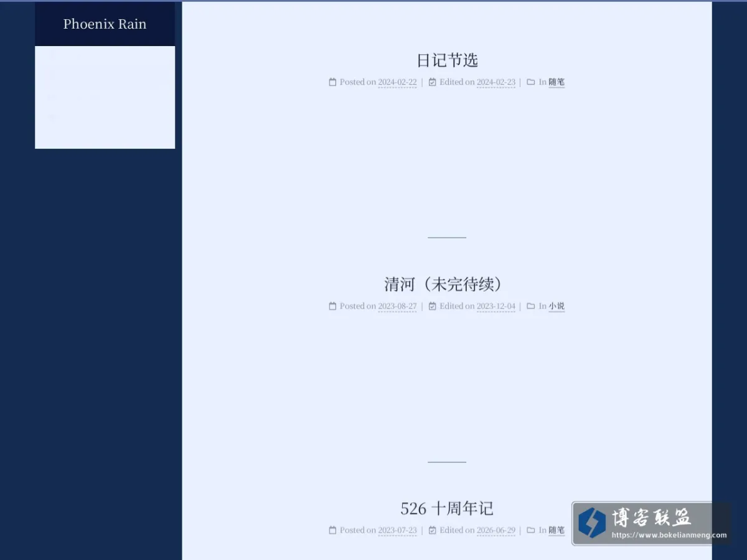Click the edited date 2023-12-04
This screenshot has width=747, height=560.
point(496,306)
